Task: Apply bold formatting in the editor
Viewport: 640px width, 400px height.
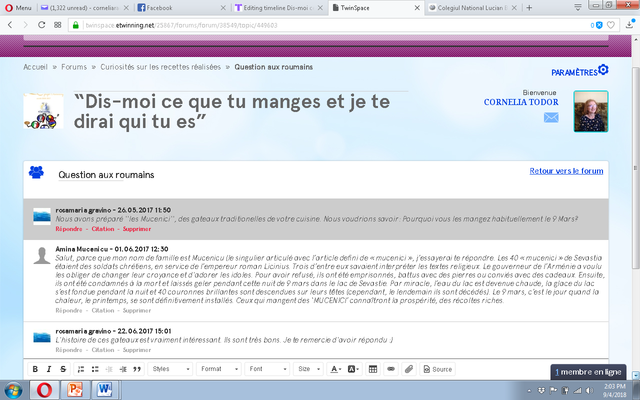Action: tap(35, 369)
